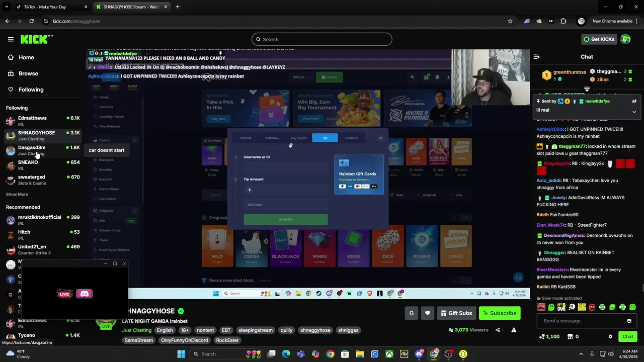The image size is (644, 362).
Task: Hide the pinned message by maiwitdafye
Action: 634,101
